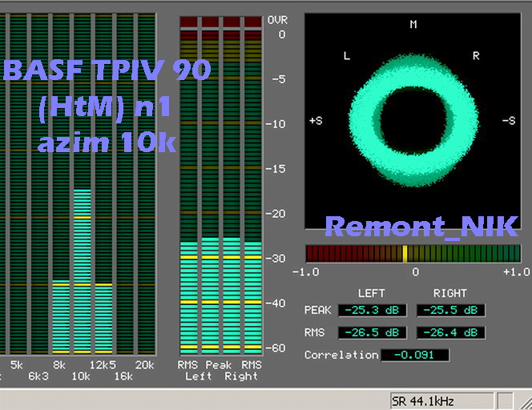Click the M label atop phase scope
The height and width of the screenshot is (410, 532).
tap(413, 25)
